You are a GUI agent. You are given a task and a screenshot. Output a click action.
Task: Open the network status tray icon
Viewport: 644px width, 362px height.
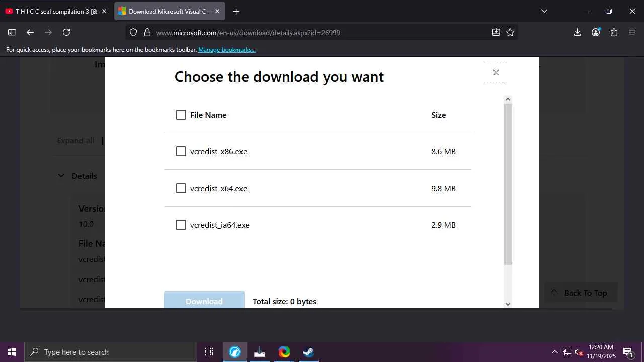coord(567,352)
